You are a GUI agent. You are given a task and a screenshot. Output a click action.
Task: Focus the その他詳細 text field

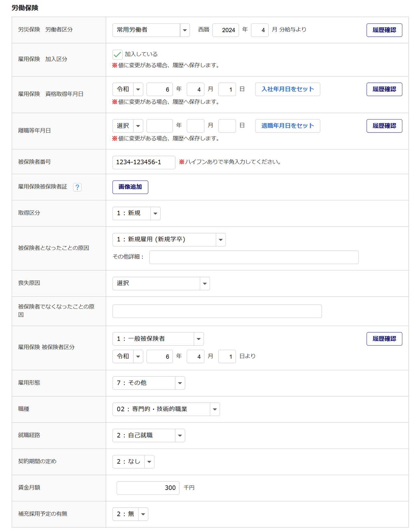coord(253,257)
